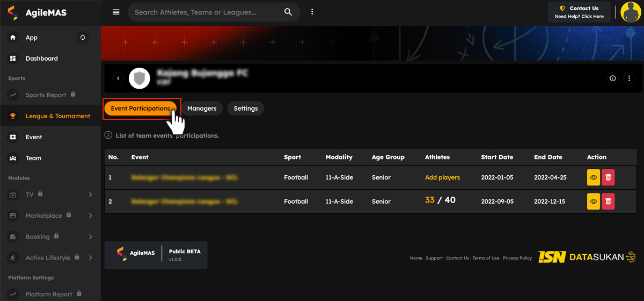Click the hamburger menu icon
The width and height of the screenshot is (644, 301).
(x=116, y=12)
